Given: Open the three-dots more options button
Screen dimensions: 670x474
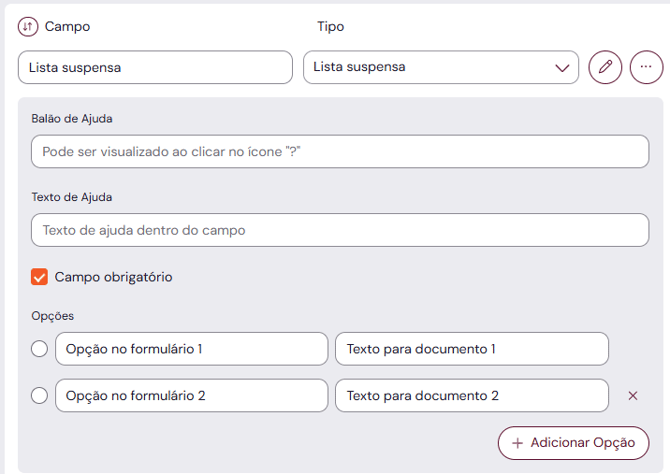Looking at the screenshot, I should tap(646, 67).
